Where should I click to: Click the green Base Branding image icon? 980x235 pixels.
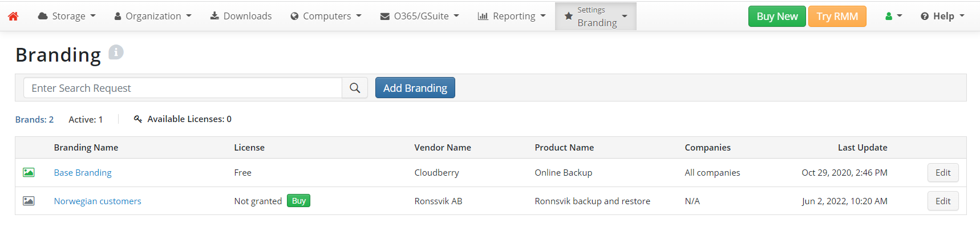(x=29, y=172)
